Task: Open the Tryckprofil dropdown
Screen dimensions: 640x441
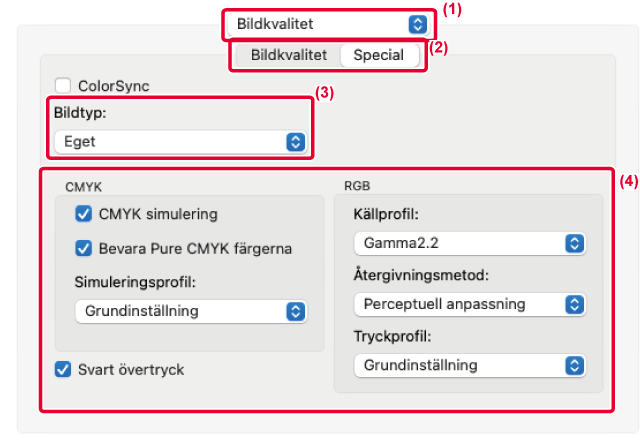Action: click(x=470, y=365)
